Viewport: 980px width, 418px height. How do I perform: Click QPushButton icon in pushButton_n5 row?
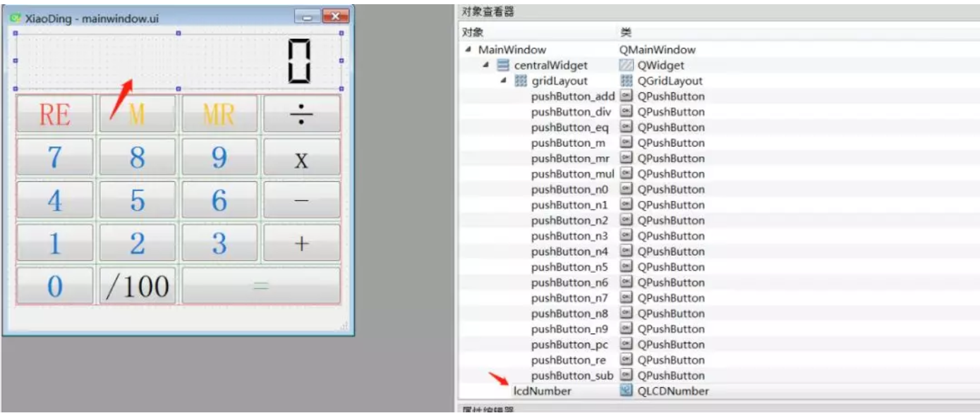pyautogui.click(x=626, y=266)
